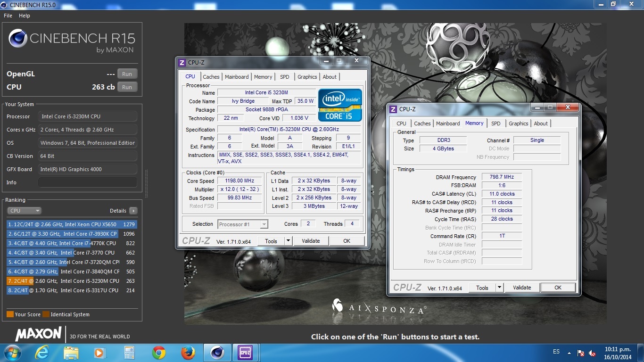Open the File menu in Cinebench

tap(8, 16)
